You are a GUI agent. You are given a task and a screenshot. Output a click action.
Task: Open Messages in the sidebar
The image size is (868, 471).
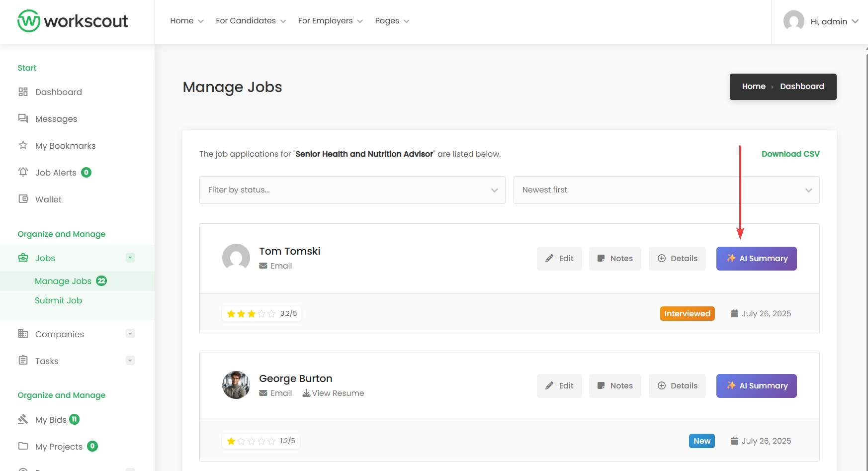pyautogui.click(x=56, y=119)
